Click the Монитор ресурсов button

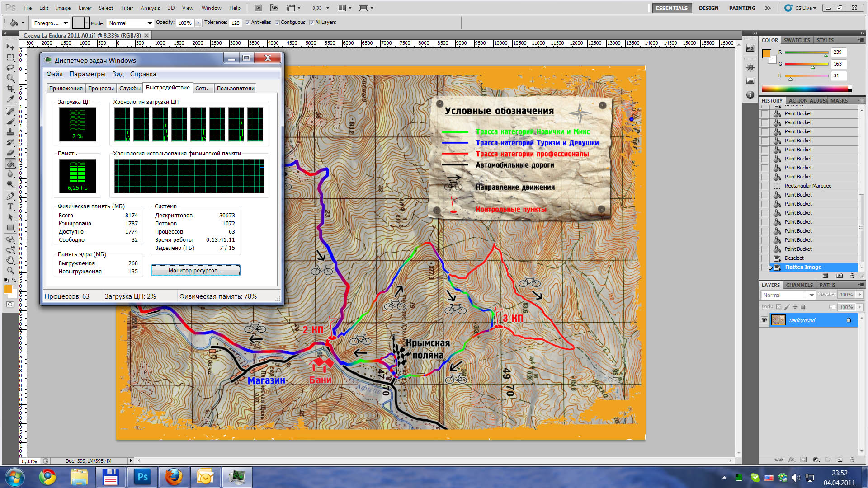coord(195,270)
